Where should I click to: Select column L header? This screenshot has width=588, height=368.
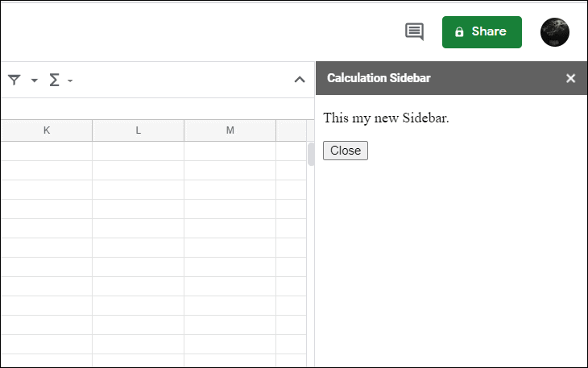pyautogui.click(x=138, y=130)
